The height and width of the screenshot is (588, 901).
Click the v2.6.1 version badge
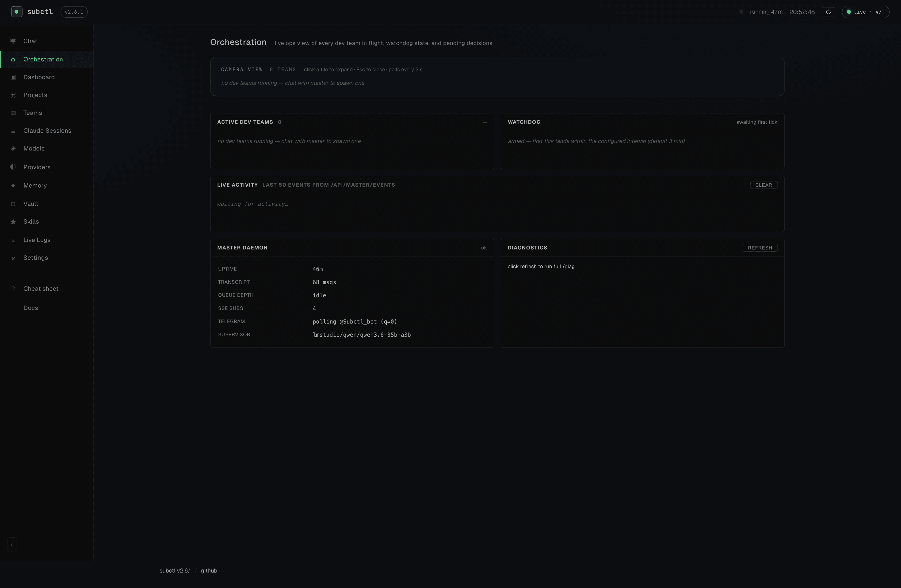(x=74, y=12)
